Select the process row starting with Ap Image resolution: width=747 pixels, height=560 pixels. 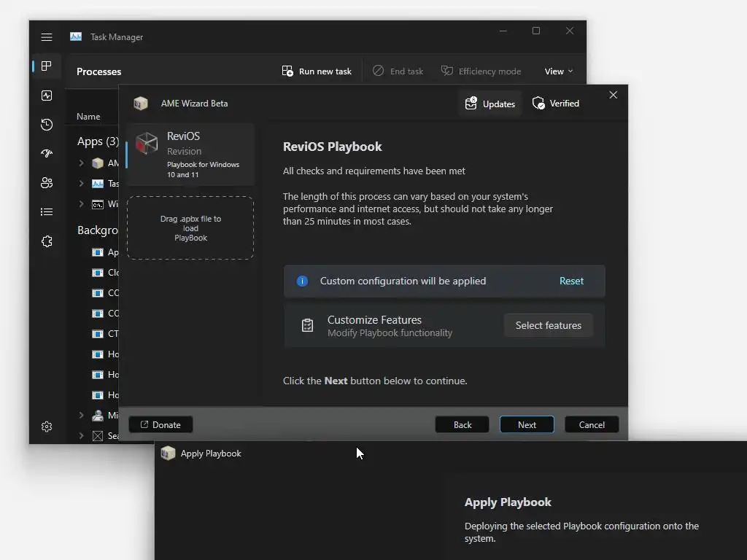[x=105, y=252]
